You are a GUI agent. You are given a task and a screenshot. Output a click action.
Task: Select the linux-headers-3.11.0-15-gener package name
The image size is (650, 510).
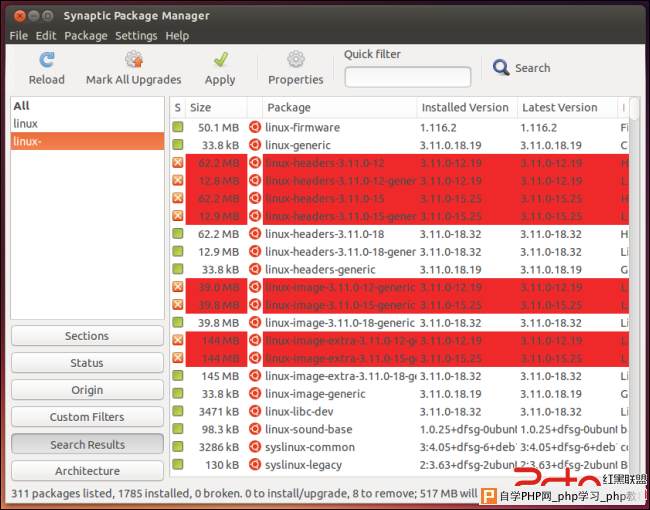tap(340, 216)
